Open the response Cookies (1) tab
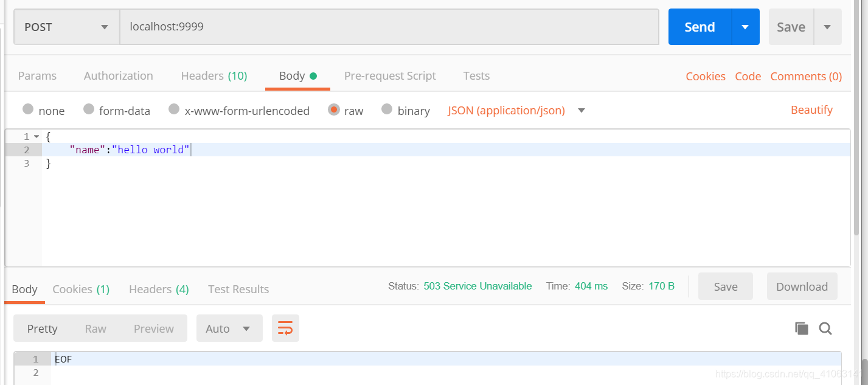 point(81,290)
